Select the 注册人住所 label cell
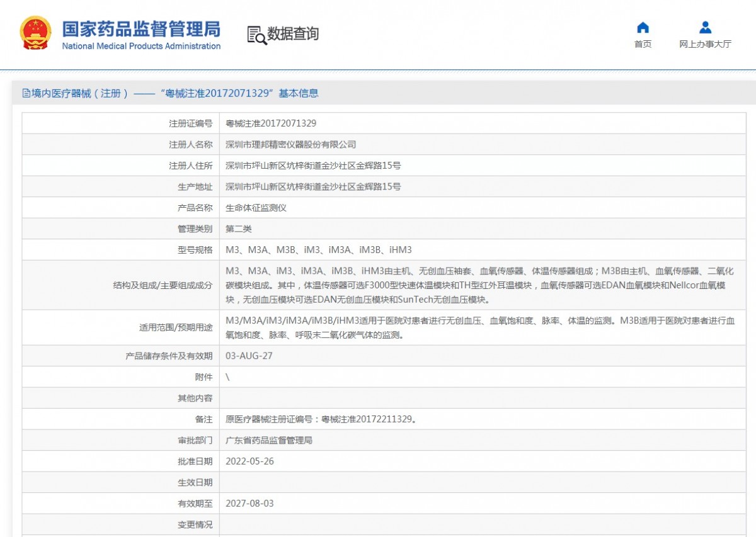The width and height of the screenshot is (756, 537). pyautogui.click(x=121, y=166)
